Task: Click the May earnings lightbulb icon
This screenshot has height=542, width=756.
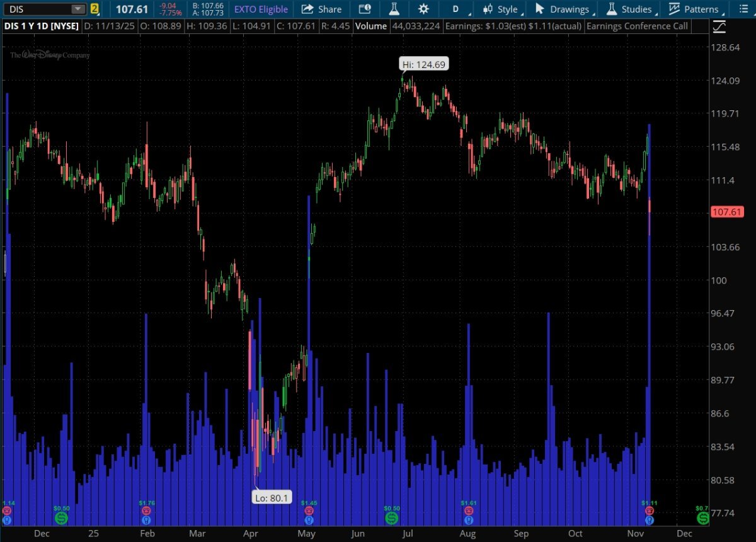Action: point(308,521)
